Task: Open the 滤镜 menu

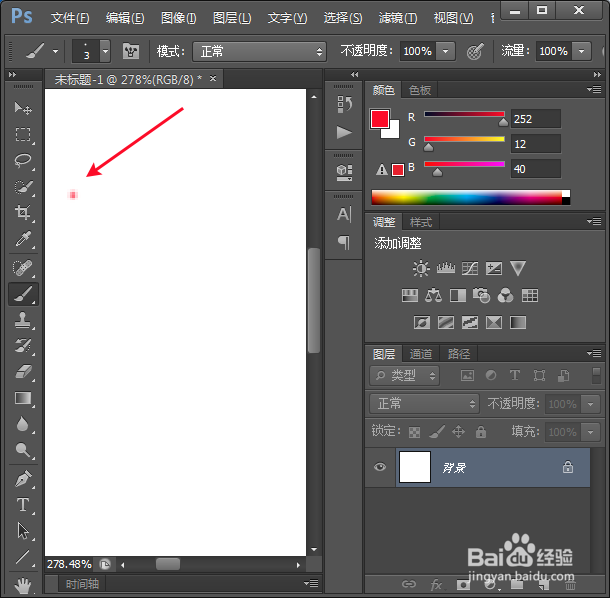Action: (398, 18)
